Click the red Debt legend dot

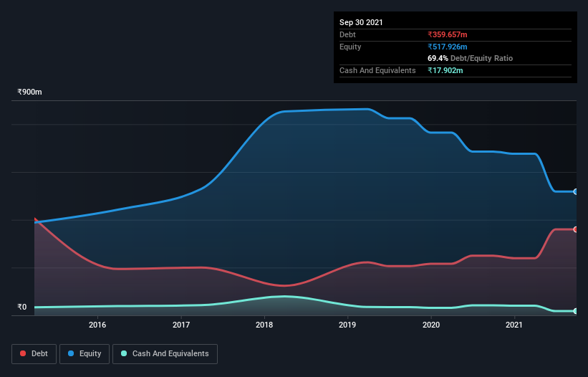23,353
